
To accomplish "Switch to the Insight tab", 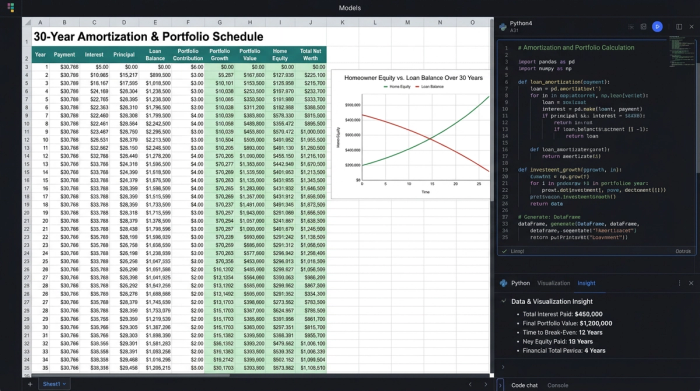I will point(586,283).
